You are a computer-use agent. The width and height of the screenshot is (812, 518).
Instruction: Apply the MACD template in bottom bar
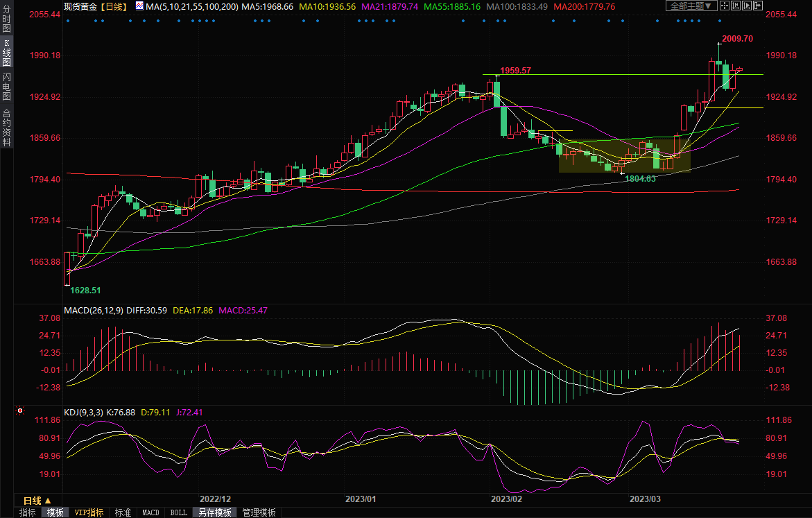(x=150, y=512)
